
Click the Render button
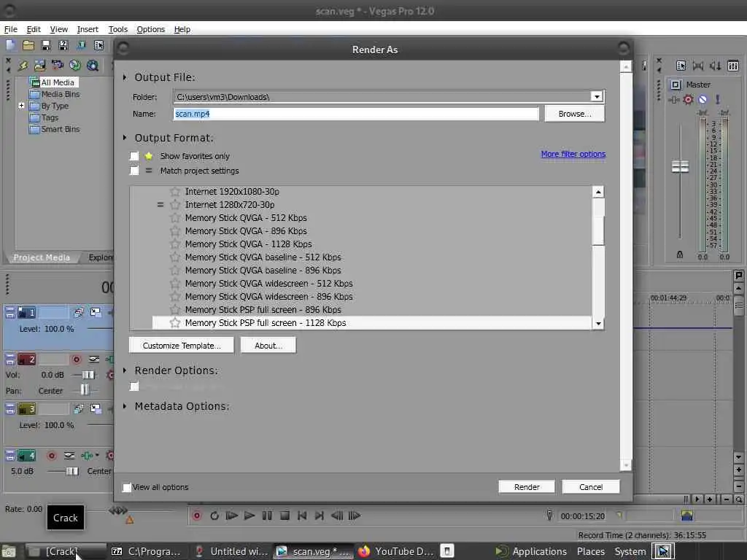pyautogui.click(x=527, y=486)
